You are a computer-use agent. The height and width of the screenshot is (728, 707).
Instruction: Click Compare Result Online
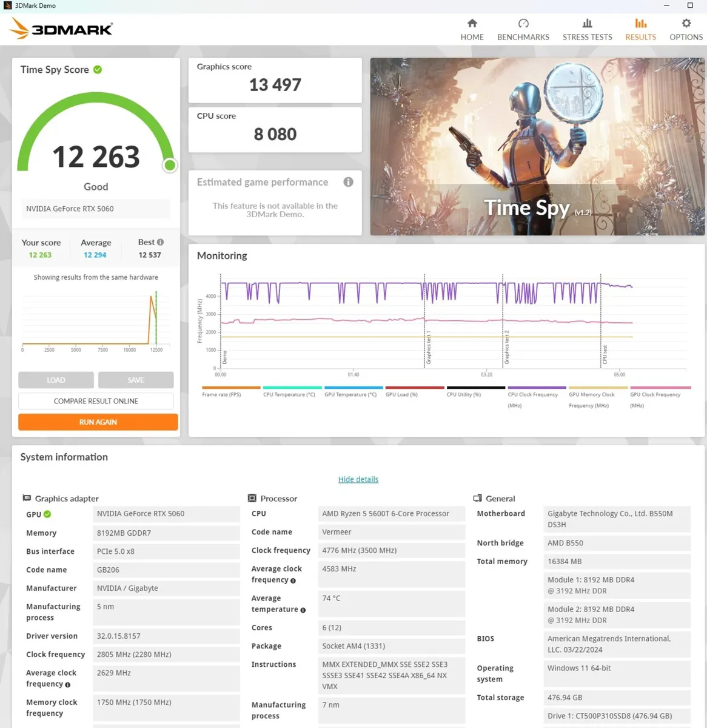coord(96,400)
